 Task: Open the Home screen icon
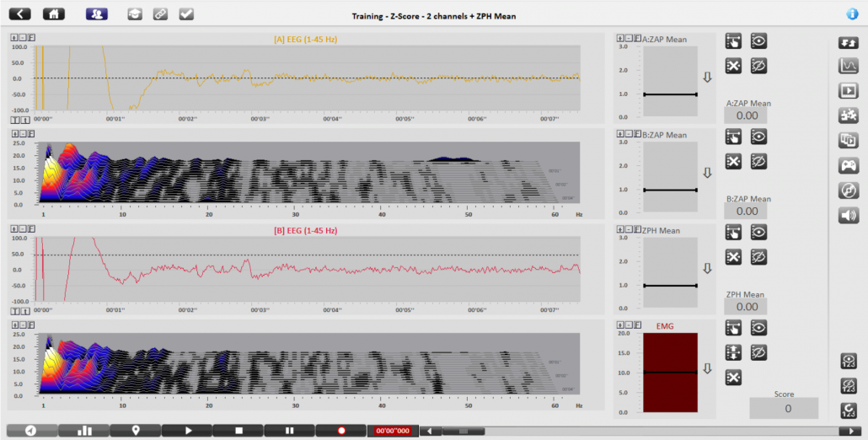[54, 13]
